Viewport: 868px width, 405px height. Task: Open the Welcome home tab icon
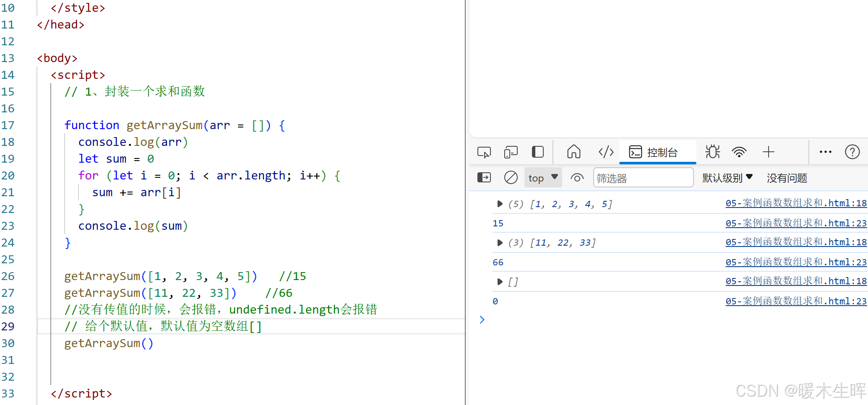pos(574,152)
